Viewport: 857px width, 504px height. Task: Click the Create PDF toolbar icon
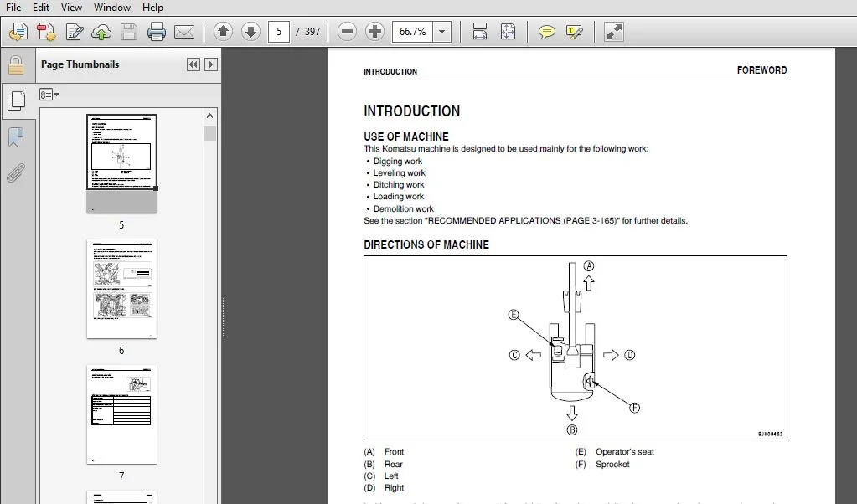click(46, 32)
